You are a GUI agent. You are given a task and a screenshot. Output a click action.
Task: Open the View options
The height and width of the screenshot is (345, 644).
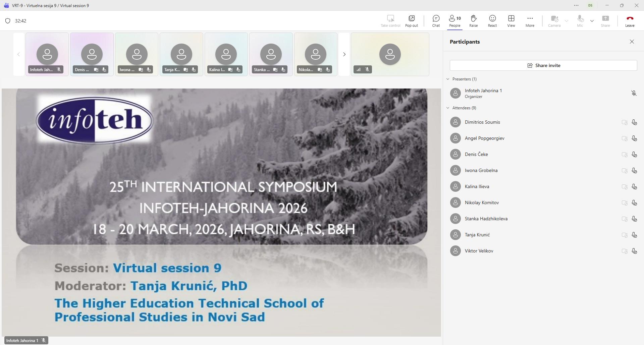[511, 21]
